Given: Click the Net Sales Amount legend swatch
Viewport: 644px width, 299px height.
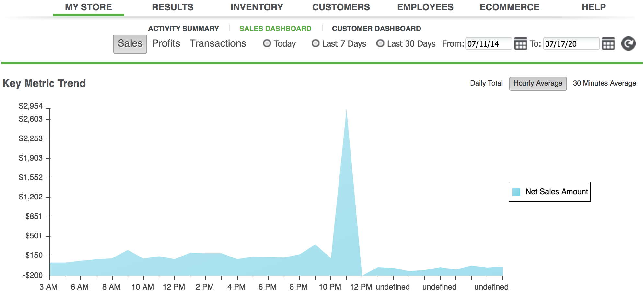Looking at the screenshot, I should coord(516,192).
